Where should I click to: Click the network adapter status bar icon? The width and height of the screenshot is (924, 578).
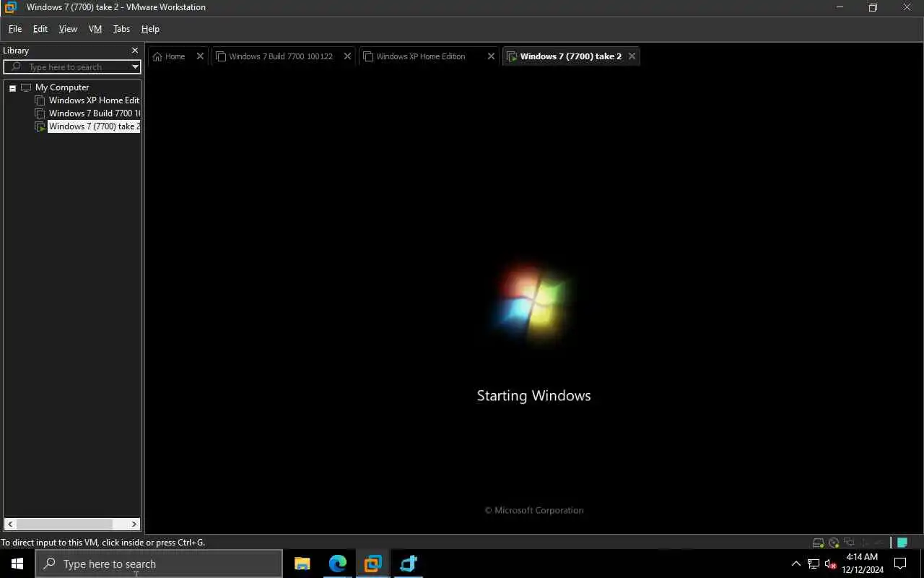(x=850, y=543)
